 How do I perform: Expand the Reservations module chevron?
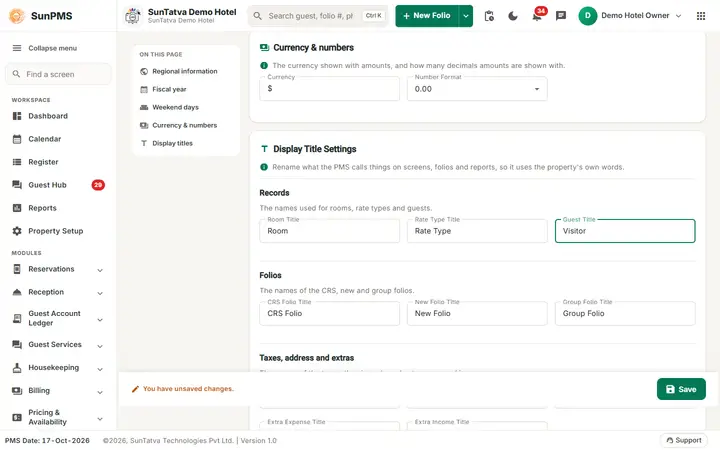click(100, 270)
